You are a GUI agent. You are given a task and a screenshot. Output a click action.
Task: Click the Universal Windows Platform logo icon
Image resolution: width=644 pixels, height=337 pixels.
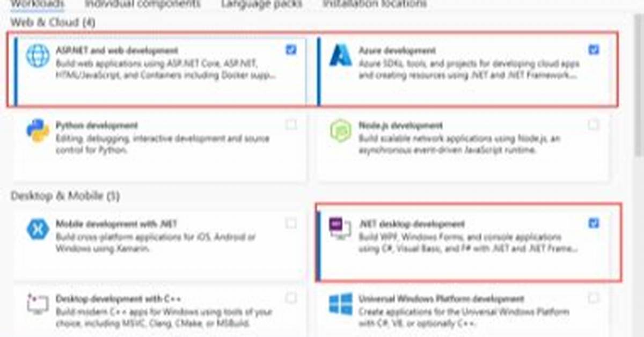pyautogui.click(x=341, y=304)
